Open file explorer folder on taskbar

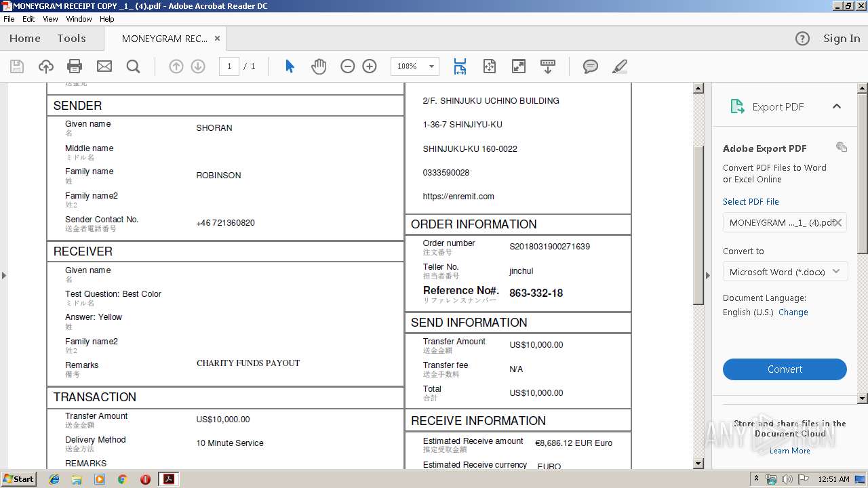[77, 479]
